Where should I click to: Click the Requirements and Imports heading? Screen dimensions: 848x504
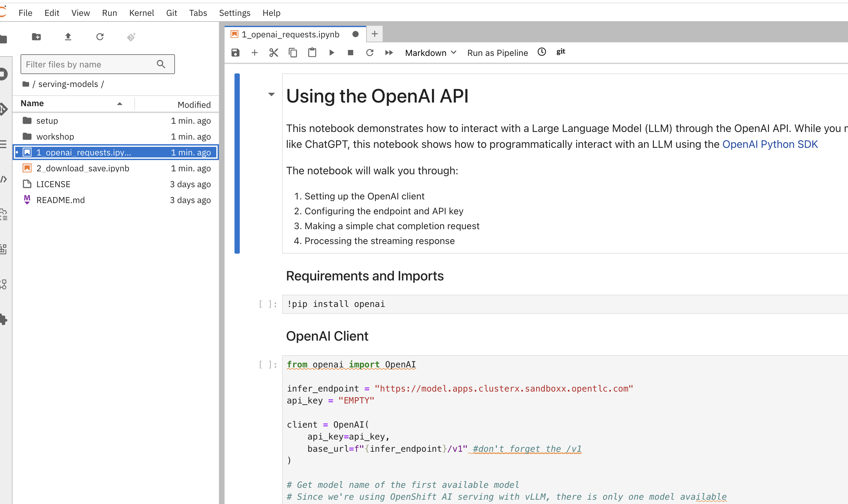pyautogui.click(x=365, y=276)
